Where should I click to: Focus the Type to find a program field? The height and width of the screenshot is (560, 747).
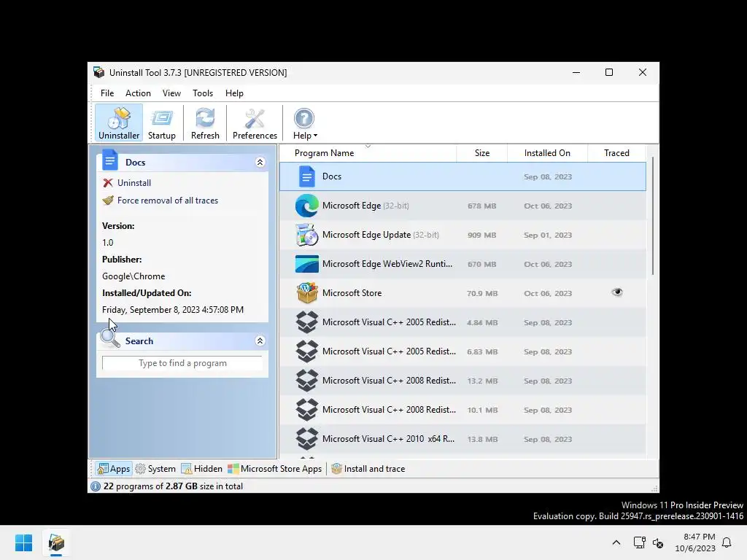(182, 363)
